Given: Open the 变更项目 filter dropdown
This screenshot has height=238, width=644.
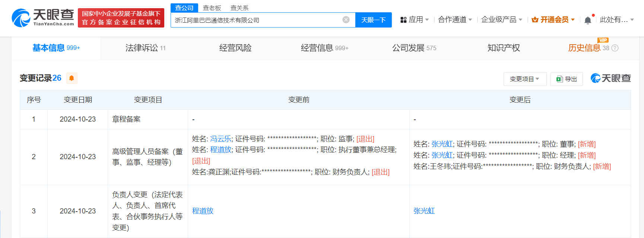Looking at the screenshot, I should [x=525, y=79].
